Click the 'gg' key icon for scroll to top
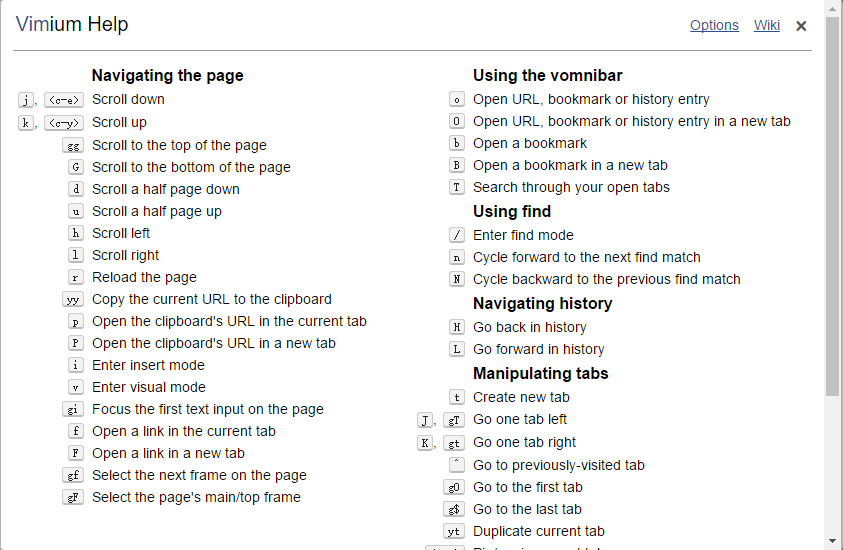 coord(73,146)
